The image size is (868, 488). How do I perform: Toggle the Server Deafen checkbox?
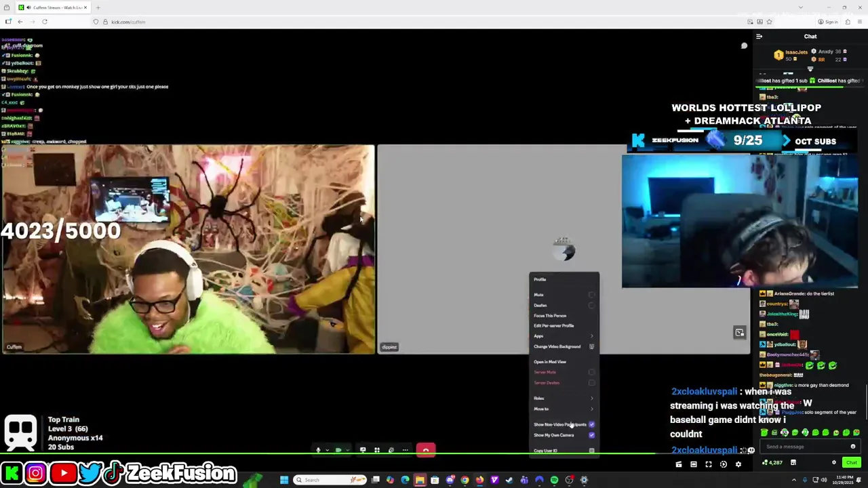point(592,383)
